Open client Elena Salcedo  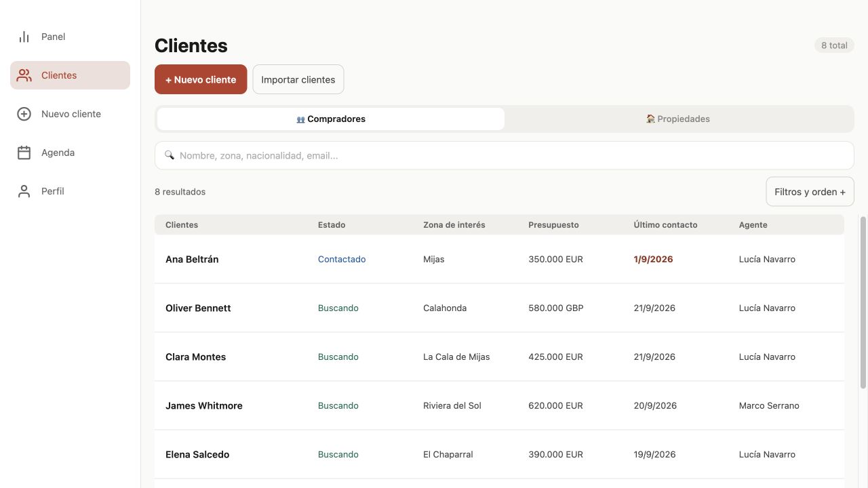[x=499, y=454]
